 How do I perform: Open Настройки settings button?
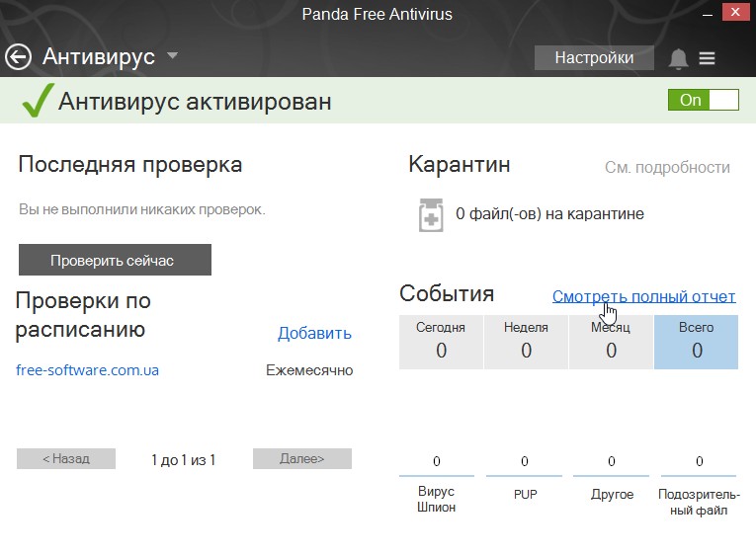coord(594,58)
